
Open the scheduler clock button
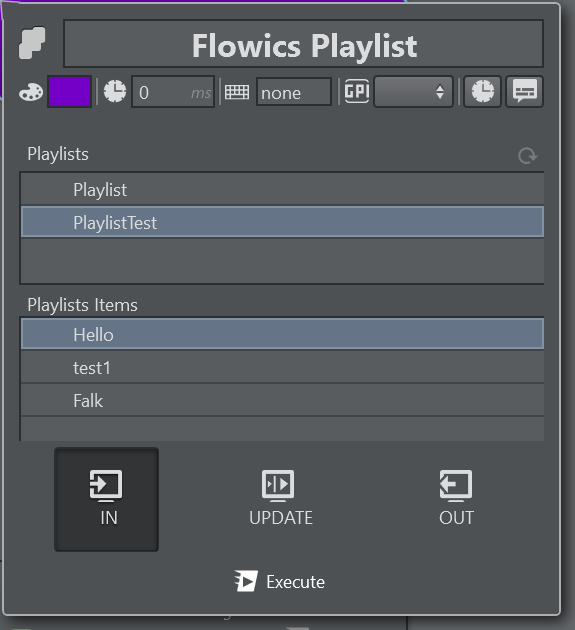[x=483, y=92]
